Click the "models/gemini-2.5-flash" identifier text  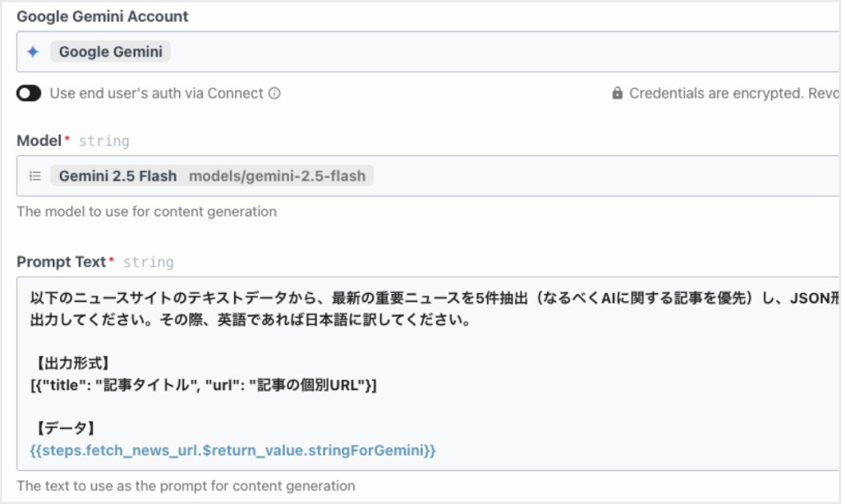coord(277,176)
